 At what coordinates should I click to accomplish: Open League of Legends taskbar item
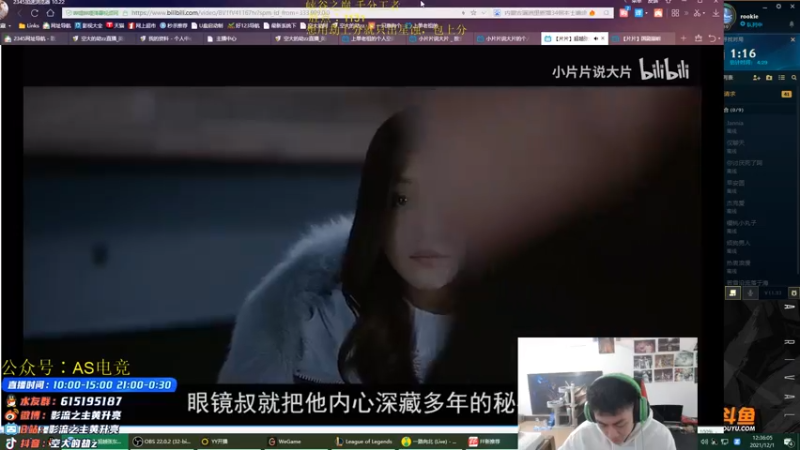(x=364, y=442)
